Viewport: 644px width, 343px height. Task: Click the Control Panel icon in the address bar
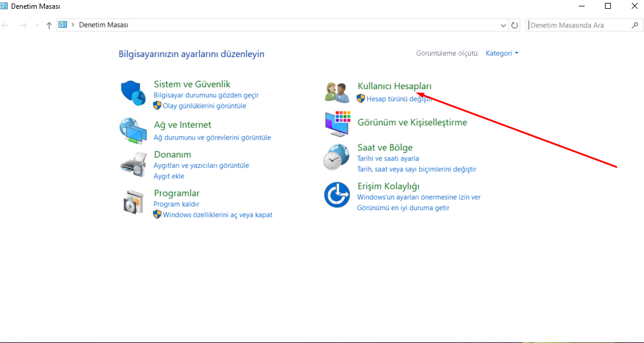point(63,24)
